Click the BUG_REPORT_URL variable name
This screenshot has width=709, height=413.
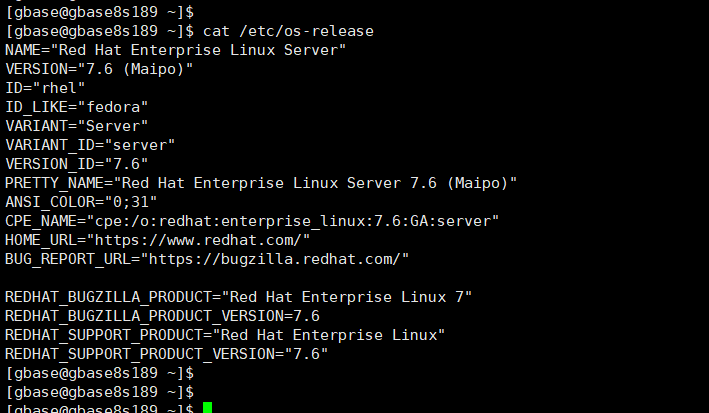click(68, 259)
